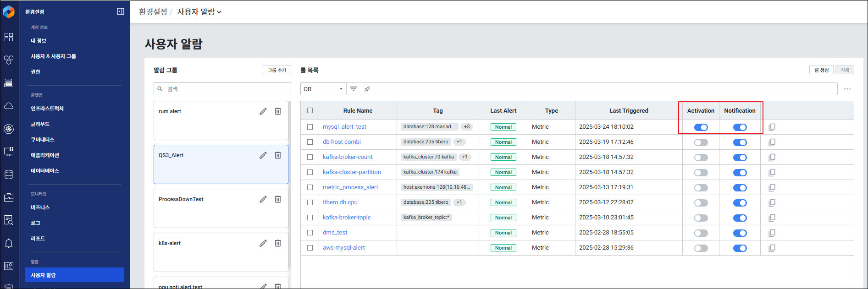The height and width of the screenshot is (289, 868).
Task: Select all rules with header checkbox
Action: point(310,110)
